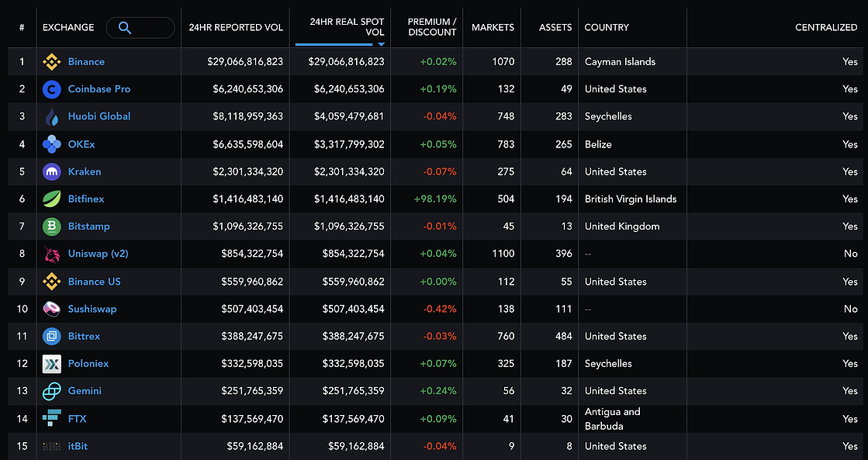Click the exchange search field

tap(140, 28)
